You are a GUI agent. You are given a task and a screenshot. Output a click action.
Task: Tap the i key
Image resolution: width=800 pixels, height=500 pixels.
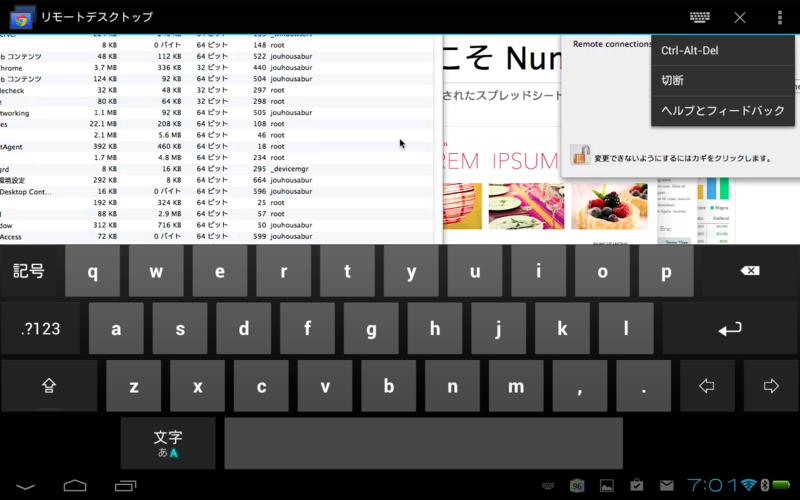click(539, 271)
